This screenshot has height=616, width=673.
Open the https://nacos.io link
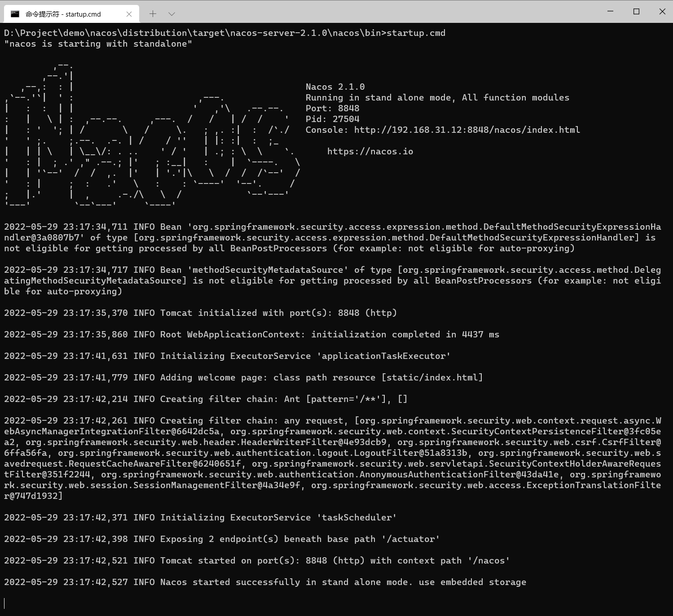point(370,152)
